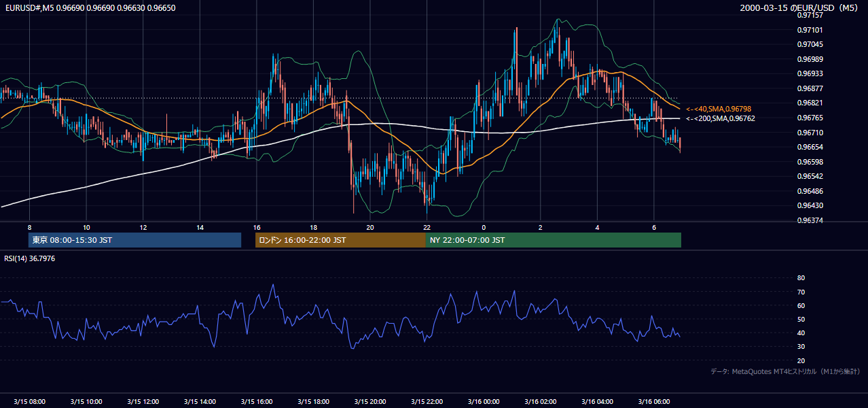Click price axis label 0.96374
Image resolution: width=868 pixels, height=408 pixels.
point(810,220)
